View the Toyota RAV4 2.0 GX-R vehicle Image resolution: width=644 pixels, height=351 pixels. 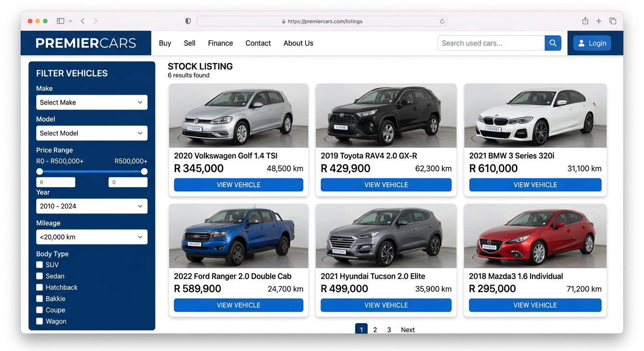[x=386, y=185]
